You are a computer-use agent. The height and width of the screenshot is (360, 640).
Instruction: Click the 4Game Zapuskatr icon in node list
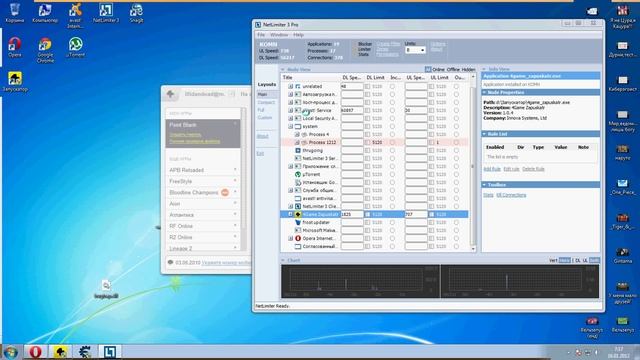point(298,214)
